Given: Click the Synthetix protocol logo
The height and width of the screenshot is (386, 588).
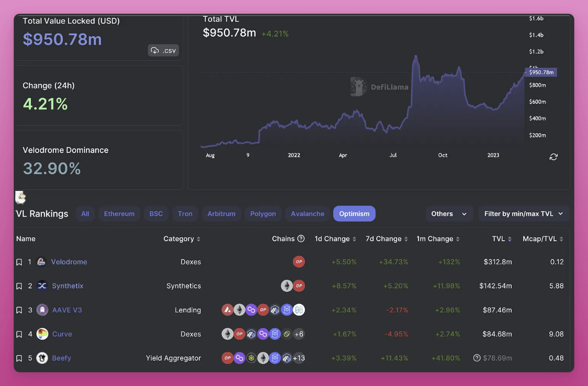Looking at the screenshot, I should coord(42,286).
